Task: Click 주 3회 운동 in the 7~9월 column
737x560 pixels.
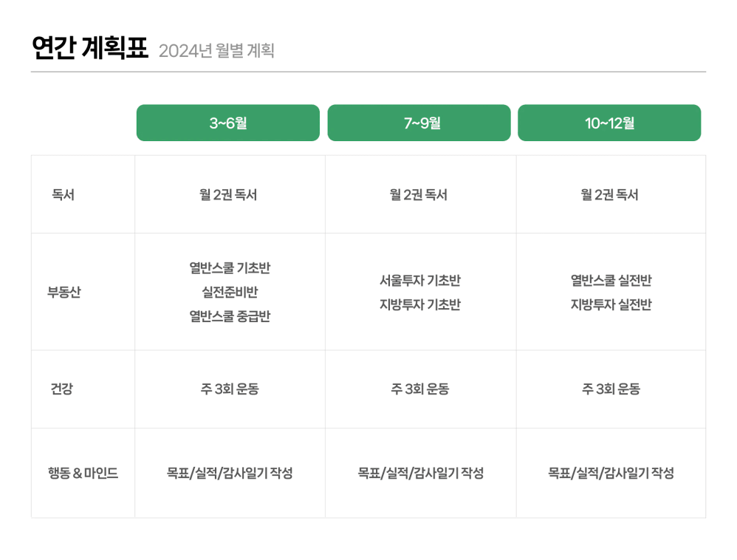Action: pyautogui.click(x=420, y=389)
